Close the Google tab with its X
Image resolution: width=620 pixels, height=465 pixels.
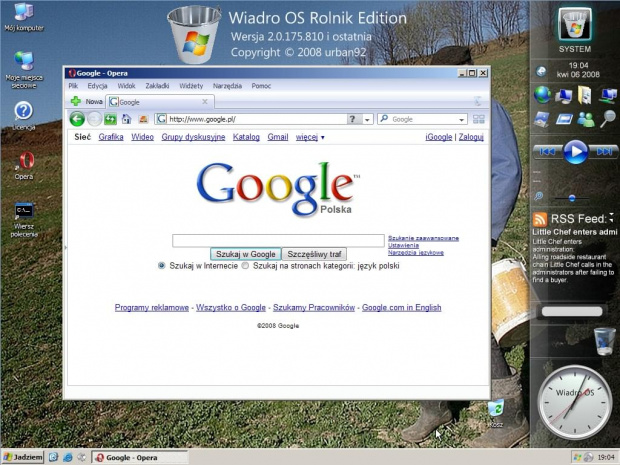pos(205,102)
